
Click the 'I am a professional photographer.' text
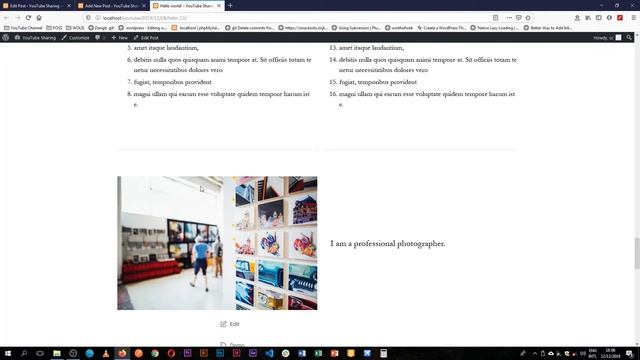coord(387,244)
